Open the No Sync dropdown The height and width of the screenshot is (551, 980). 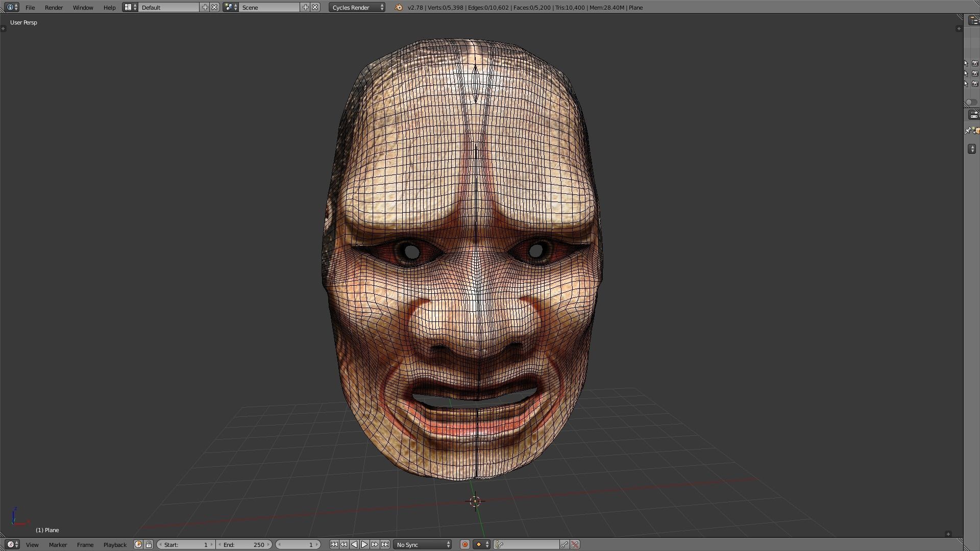tap(423, 545)
